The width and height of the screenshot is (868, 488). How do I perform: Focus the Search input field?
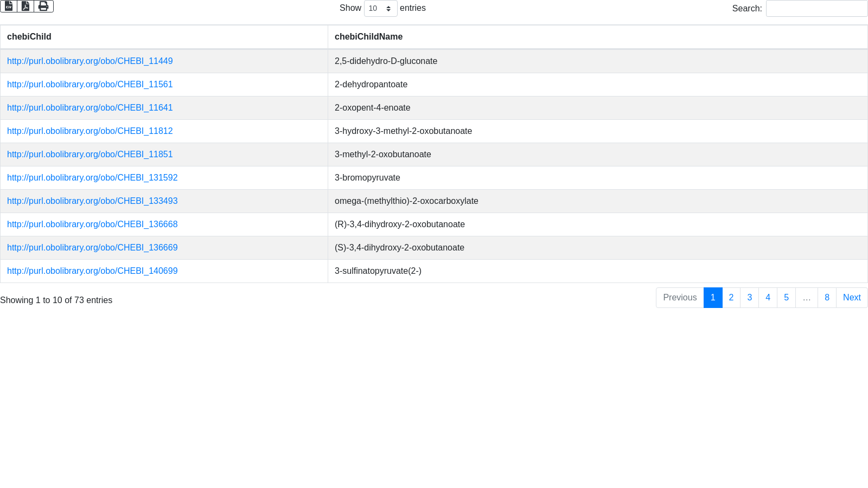(816, 8)
